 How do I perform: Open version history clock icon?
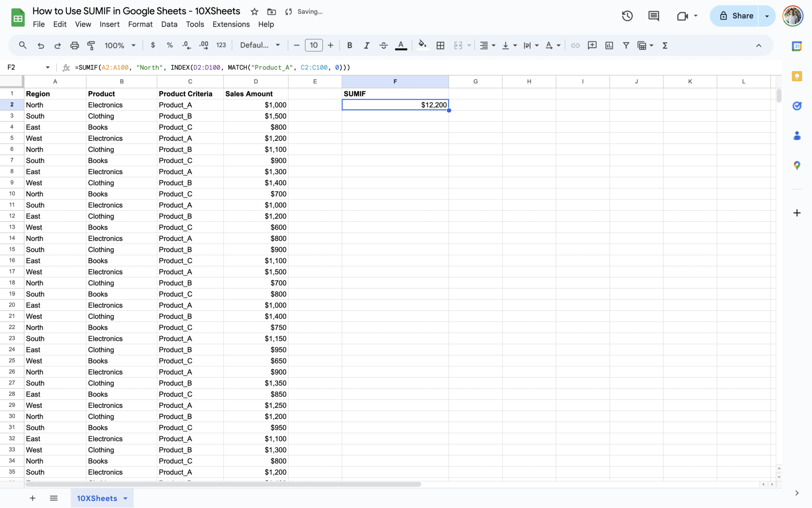click(x=627, y=16)
